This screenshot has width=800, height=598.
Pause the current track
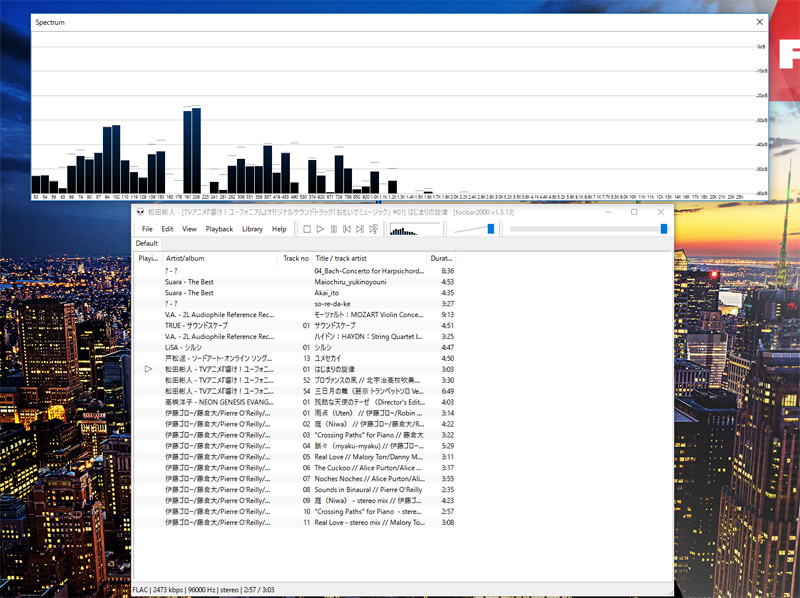coord(333,229)
